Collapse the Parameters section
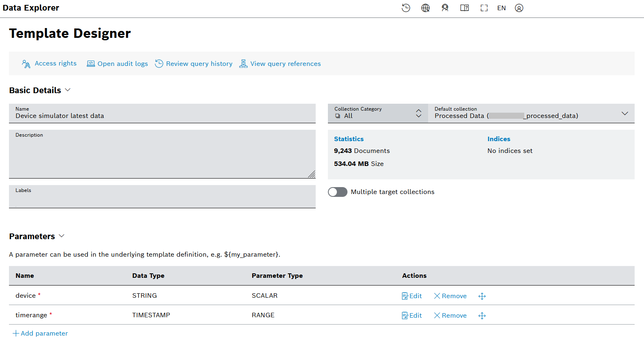The height and width of the screenshot is (338, 644). pos(62,236)
